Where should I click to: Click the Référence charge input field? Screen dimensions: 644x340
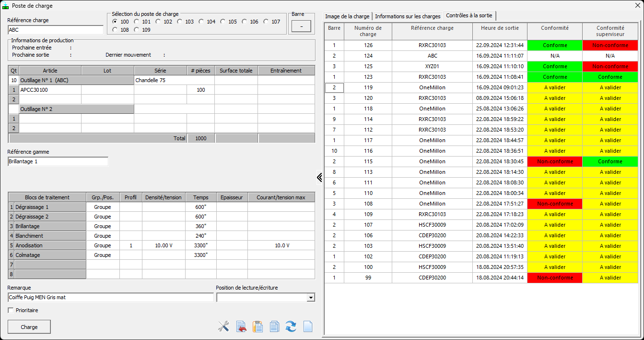pos(56,30)
